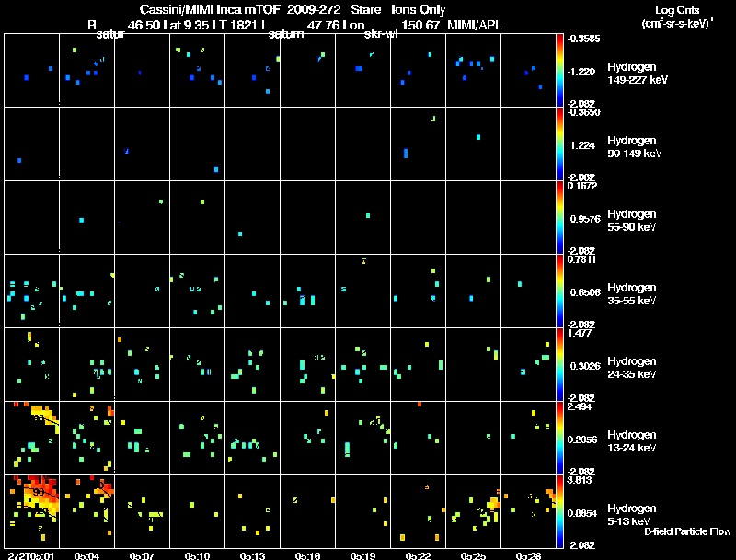
Task: Click the Hydrogen 13-24 keV row label
Action: (x=632, y=441)
